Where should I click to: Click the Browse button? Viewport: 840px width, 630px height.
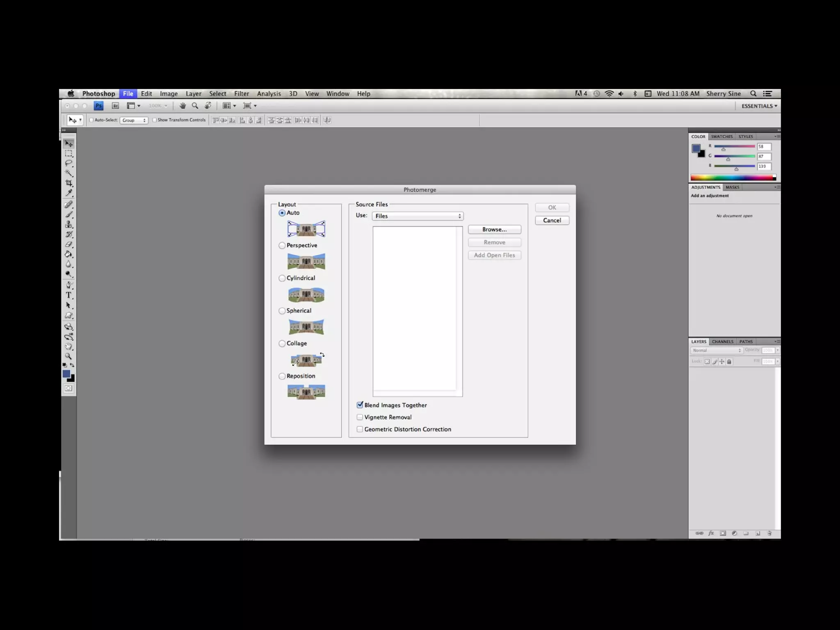tap(494, 229)
